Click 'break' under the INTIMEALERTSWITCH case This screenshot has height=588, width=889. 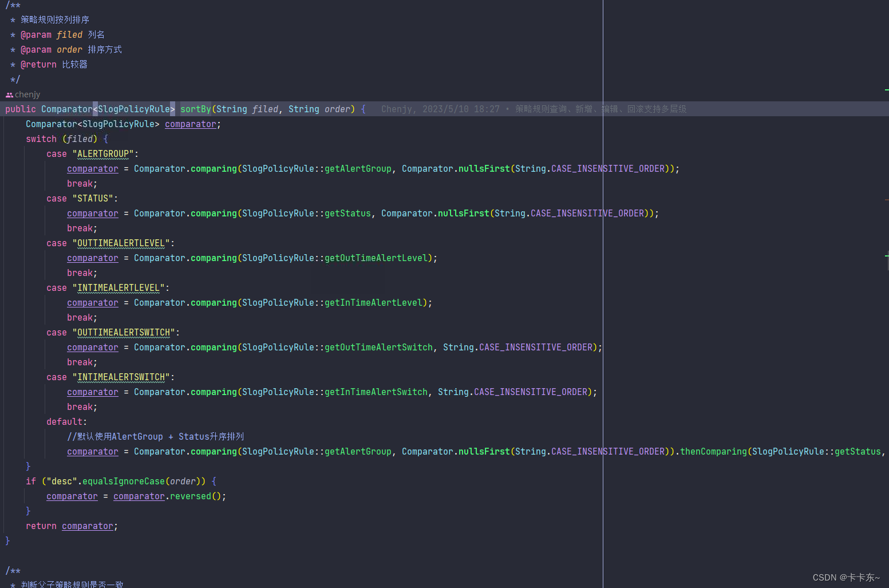coord(80,407)
